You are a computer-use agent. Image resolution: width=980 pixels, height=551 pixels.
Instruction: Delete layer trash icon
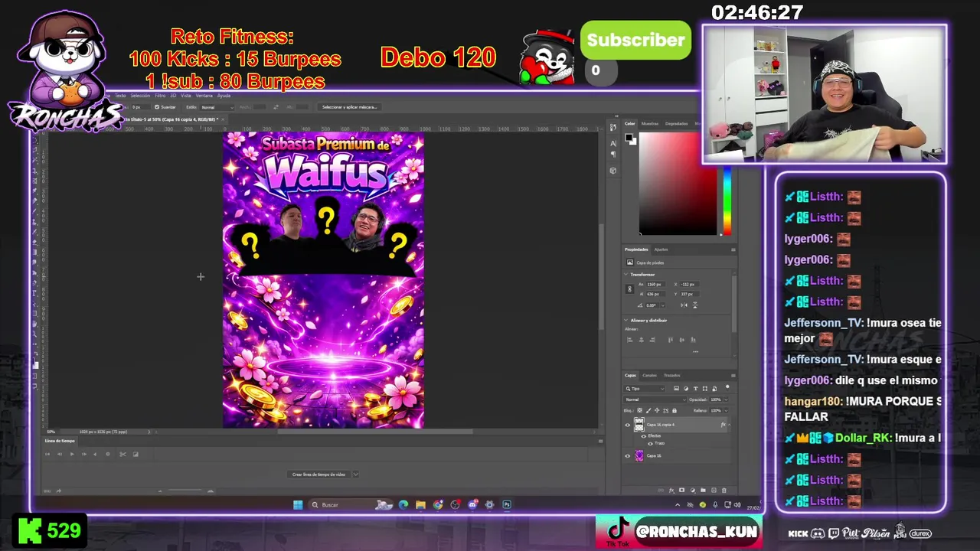coord(724,491)
